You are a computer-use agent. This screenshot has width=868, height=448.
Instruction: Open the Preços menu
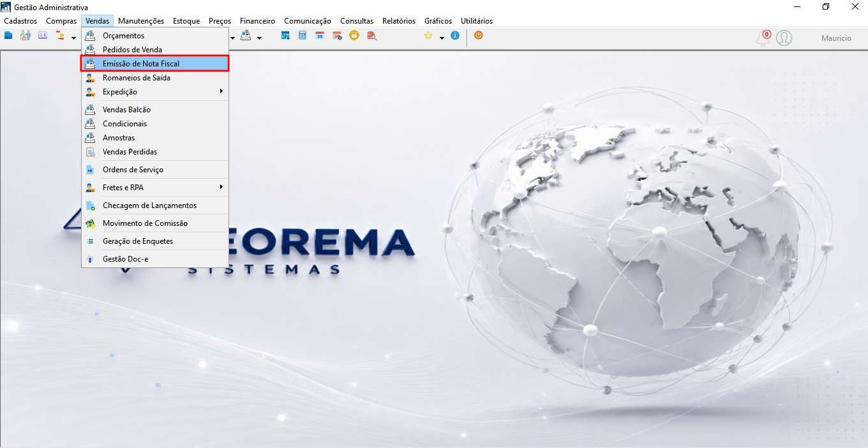click(220, 21)
